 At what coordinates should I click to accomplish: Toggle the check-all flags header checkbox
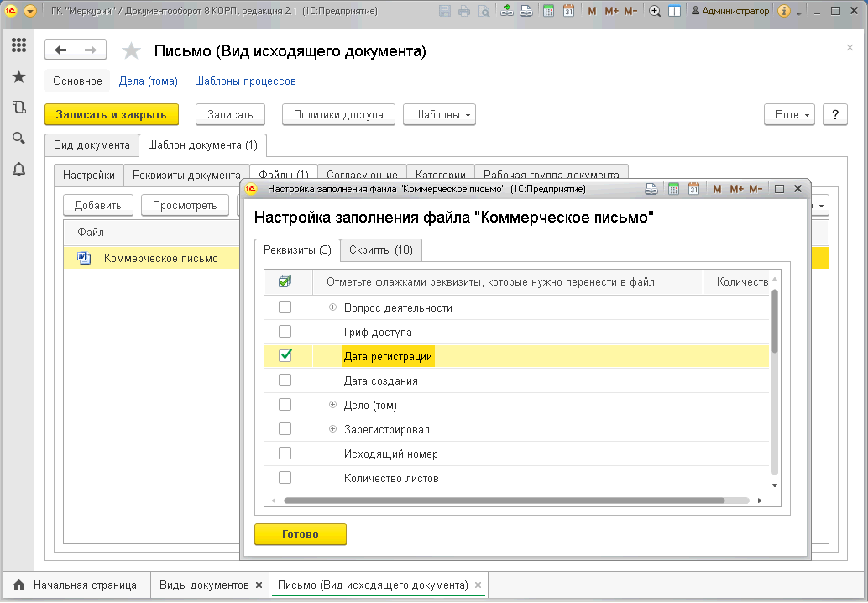285,281
